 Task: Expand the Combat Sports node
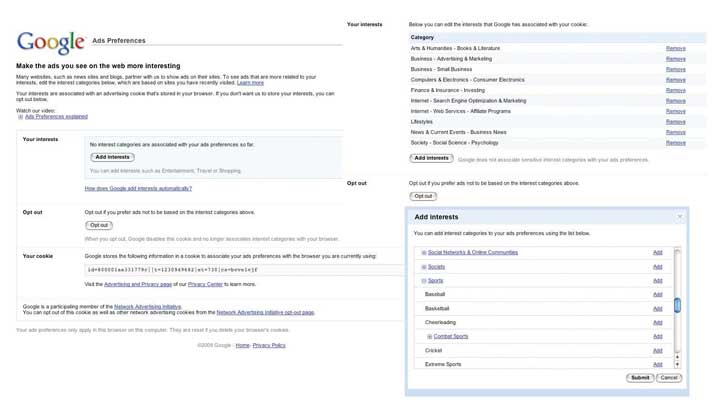pos(430,337)
